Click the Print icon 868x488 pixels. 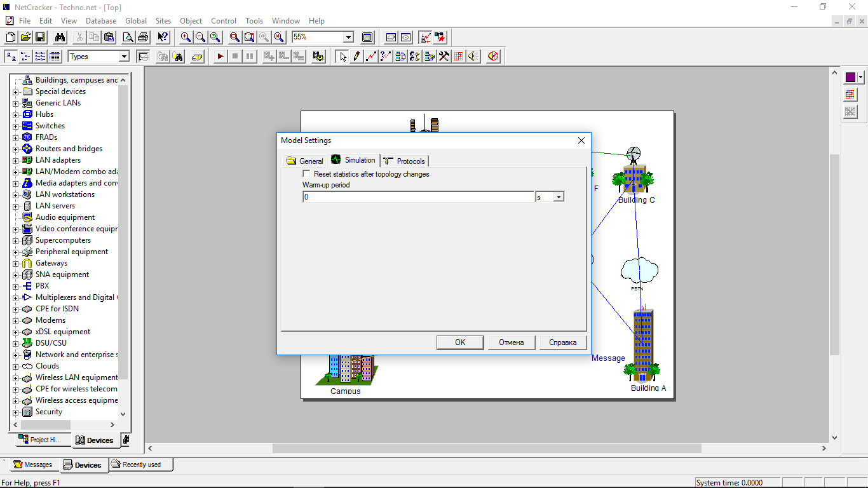(x=143, y=37)
